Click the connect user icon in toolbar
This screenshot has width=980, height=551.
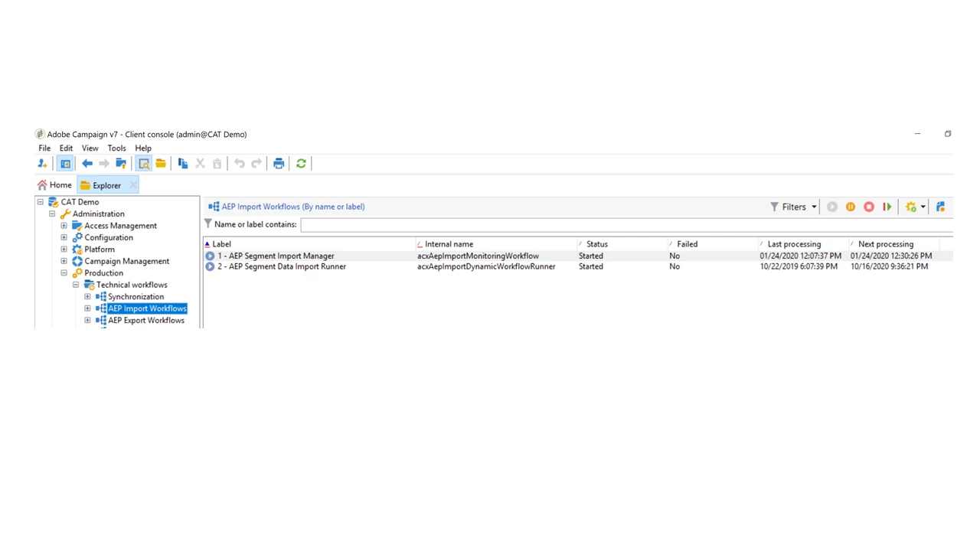(42, 164)
